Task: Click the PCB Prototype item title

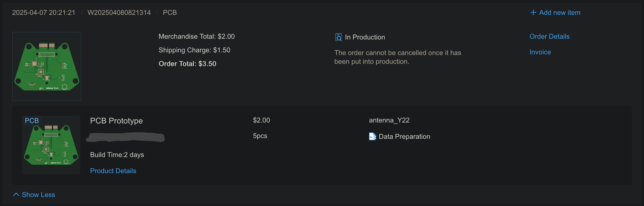Action: (x=116, y=121)
